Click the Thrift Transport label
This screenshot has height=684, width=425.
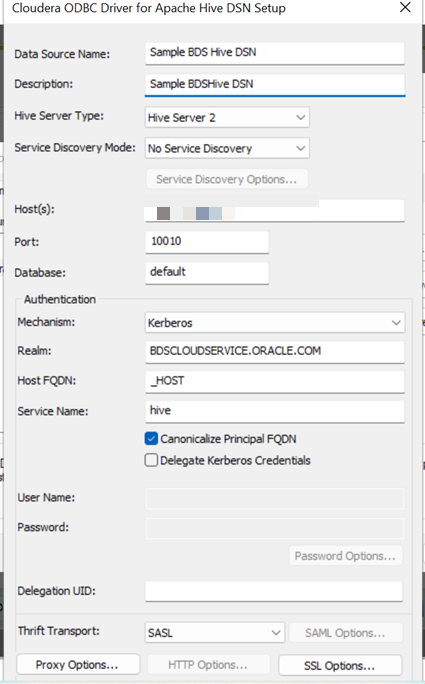(59, 631)
